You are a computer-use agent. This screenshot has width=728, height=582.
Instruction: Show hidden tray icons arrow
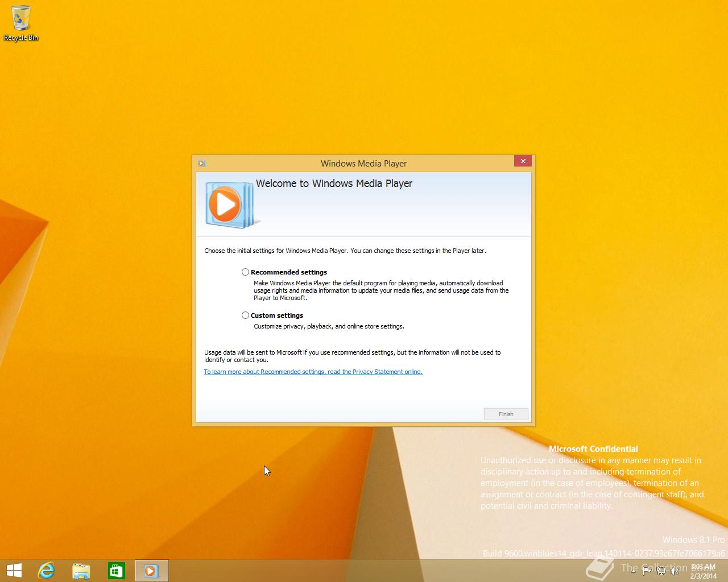634,571
